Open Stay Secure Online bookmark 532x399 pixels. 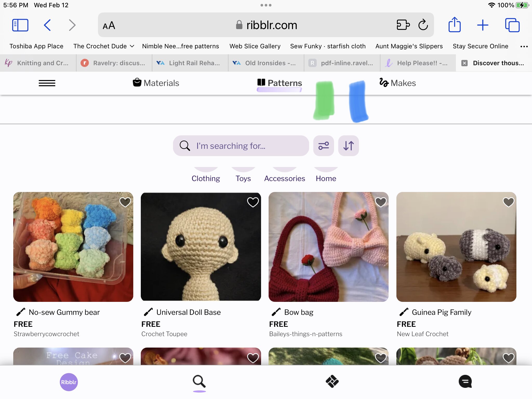[x=481, y=46]
